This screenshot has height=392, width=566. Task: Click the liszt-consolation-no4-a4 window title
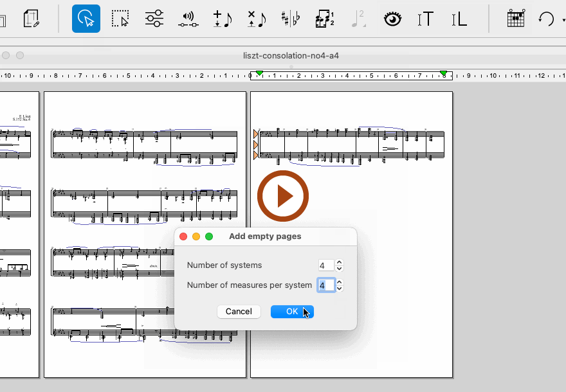(x=291, y=55)
